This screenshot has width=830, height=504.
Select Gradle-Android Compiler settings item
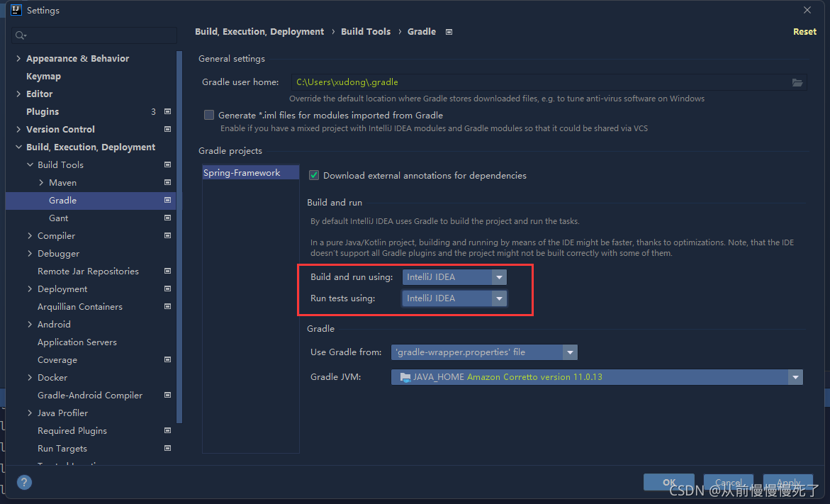tap(91, 396)
